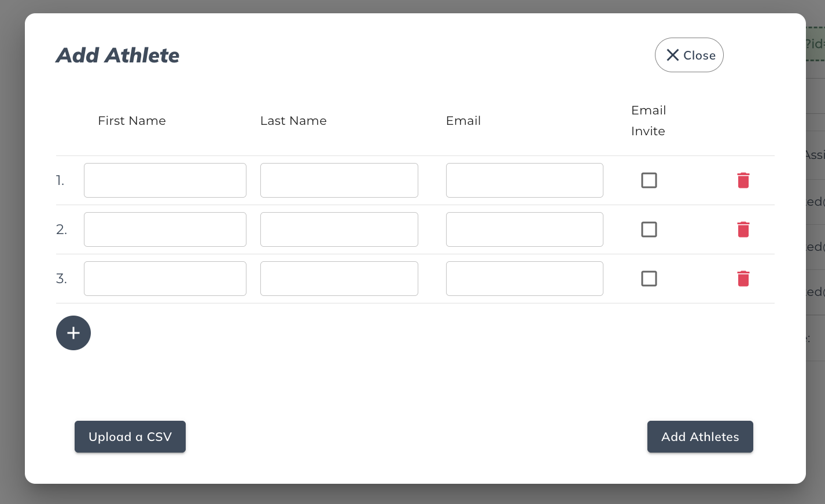Submit with the Add Athletes button
This screenshot has height=504, width=825.
700,437
